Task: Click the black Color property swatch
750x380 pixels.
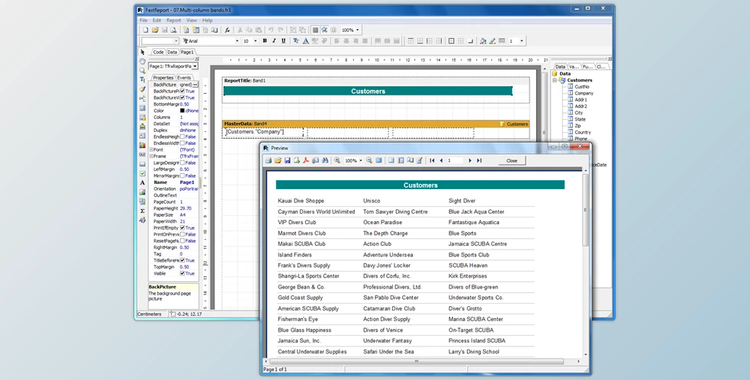Action: click(182, 111)
